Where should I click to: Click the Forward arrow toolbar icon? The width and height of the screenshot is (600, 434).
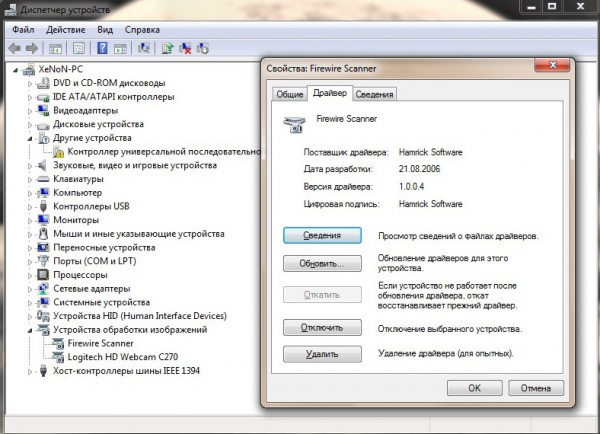click(32, 47)
